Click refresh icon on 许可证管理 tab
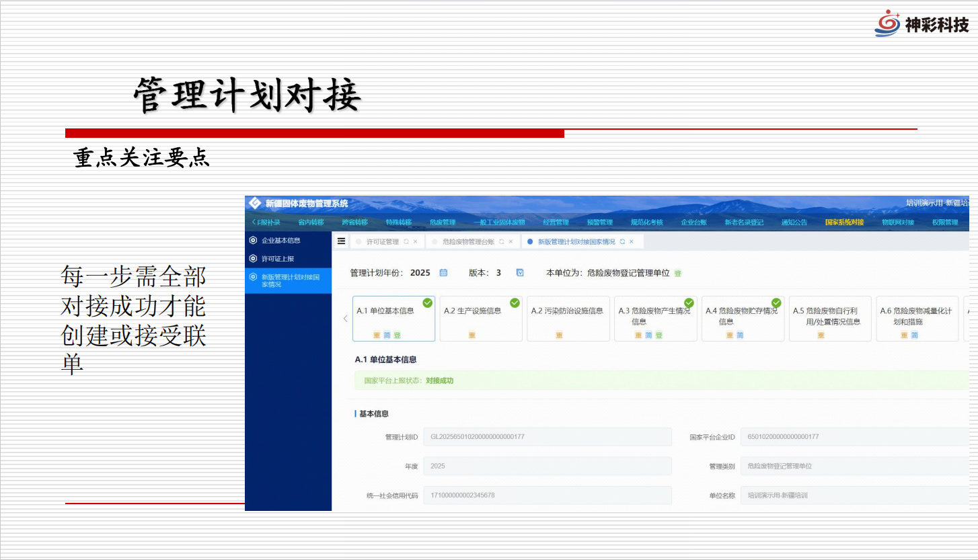 coord(406,241)
